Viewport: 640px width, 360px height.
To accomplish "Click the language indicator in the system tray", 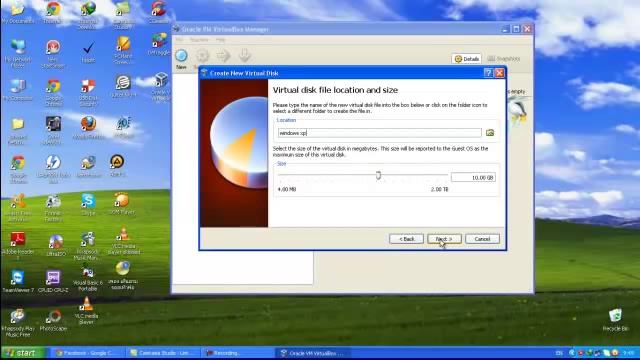I will (559, 353).
